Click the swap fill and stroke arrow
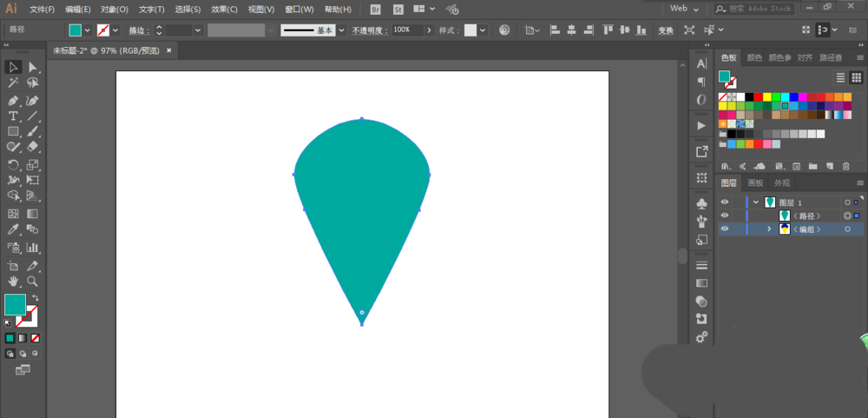This screenshot has width=868, height=418. (x=36, y=298)
